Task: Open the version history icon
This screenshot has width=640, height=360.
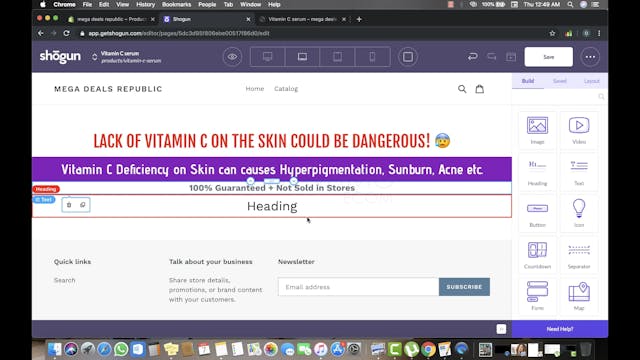Action: [511, 57]
